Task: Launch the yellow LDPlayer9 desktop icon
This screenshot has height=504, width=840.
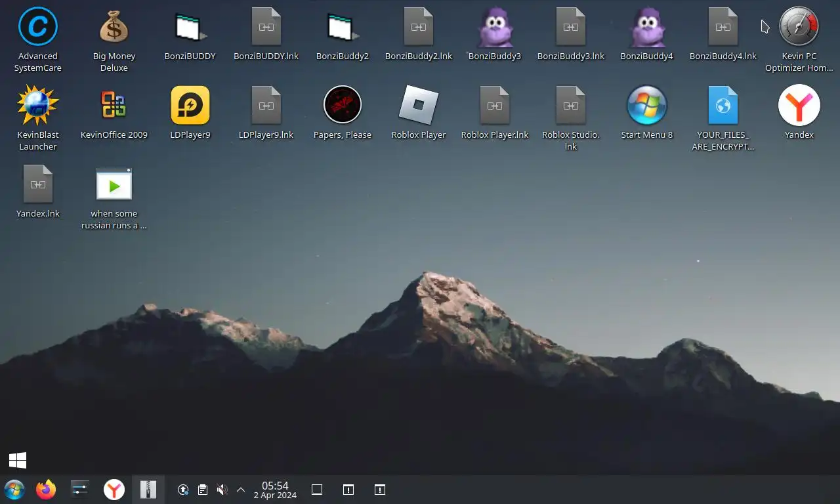Action: pos(190,105)
